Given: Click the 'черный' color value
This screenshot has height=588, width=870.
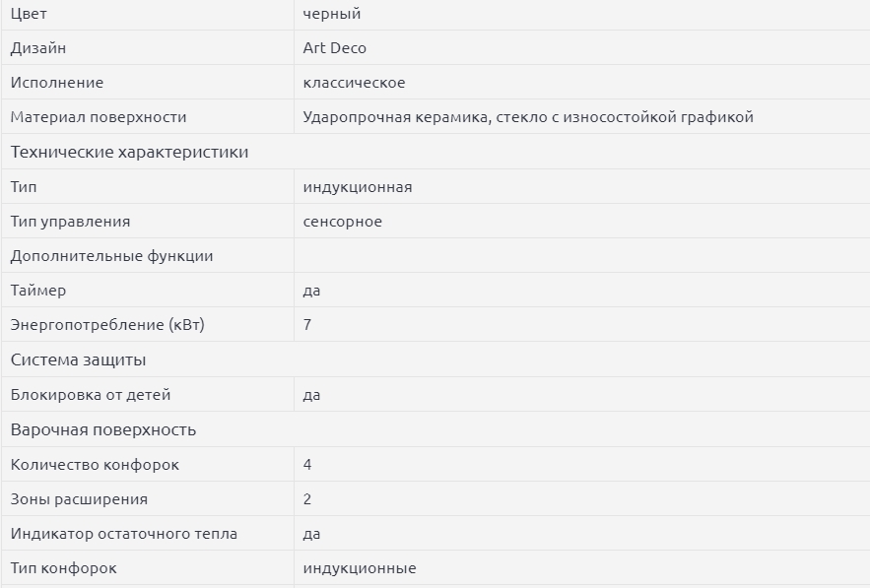Looking at the screenshot, I should coord(332,14).
